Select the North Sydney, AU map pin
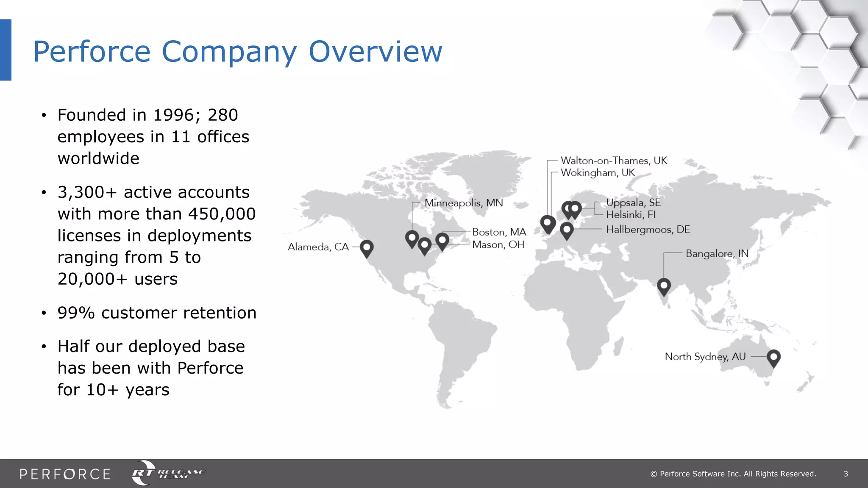This screenshot has width=868, height=488. coord(773,358)
